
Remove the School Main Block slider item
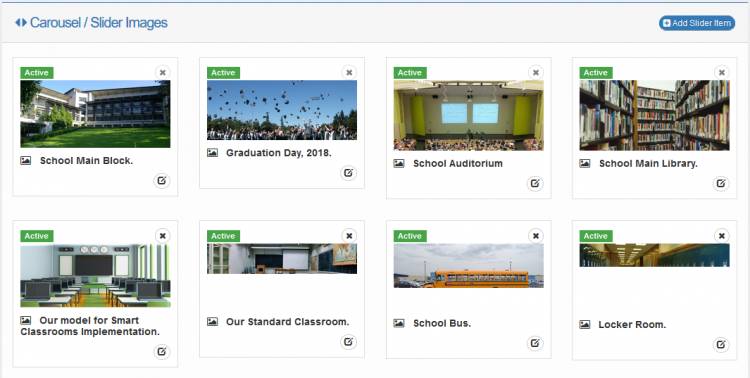tap(163, 73)
